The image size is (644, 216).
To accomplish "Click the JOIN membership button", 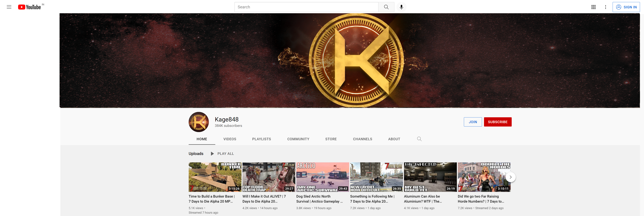I will [x=473, y=122].
